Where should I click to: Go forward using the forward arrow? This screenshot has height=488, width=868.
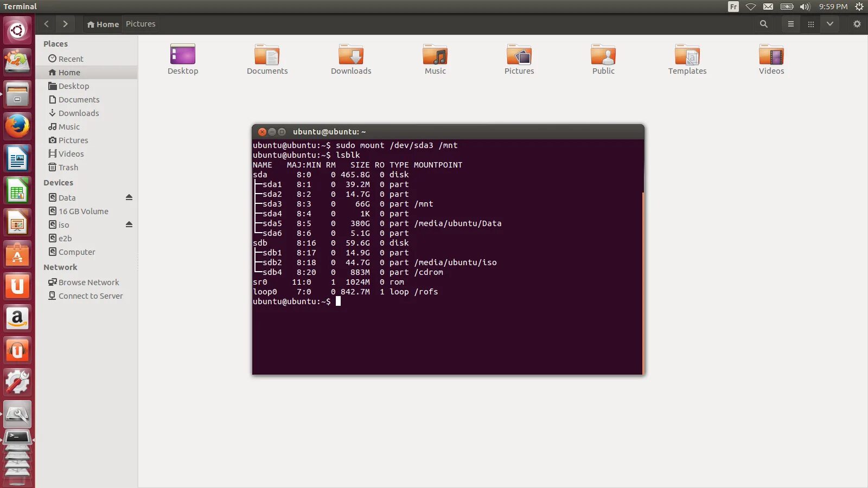tap(65, 24)
